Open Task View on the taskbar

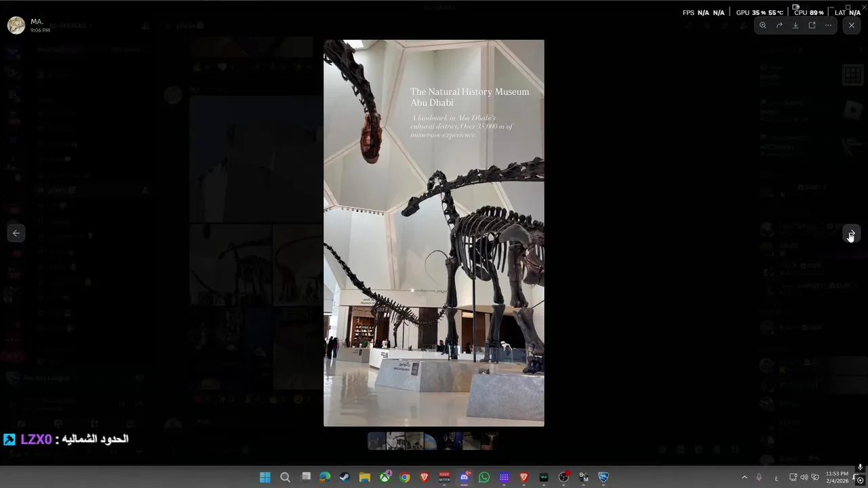pyautogui.click(x=306, y=477)
